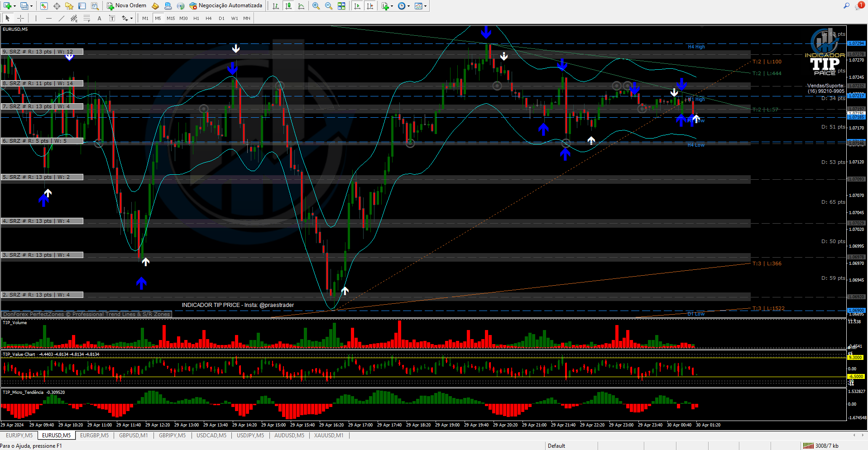
Task: Click the Zoom Out magnifier icon
Action: [329, 6]
